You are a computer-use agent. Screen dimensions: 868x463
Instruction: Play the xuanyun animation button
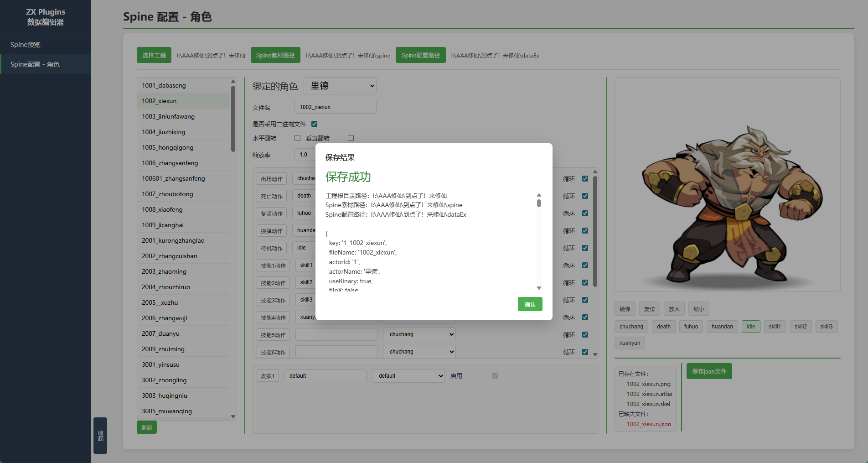click(630, 343)
